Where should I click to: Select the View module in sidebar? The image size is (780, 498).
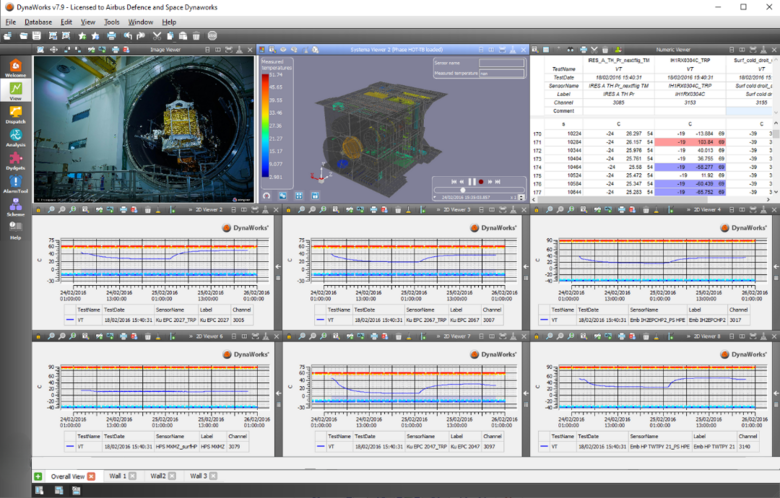(x=15, y=91)
